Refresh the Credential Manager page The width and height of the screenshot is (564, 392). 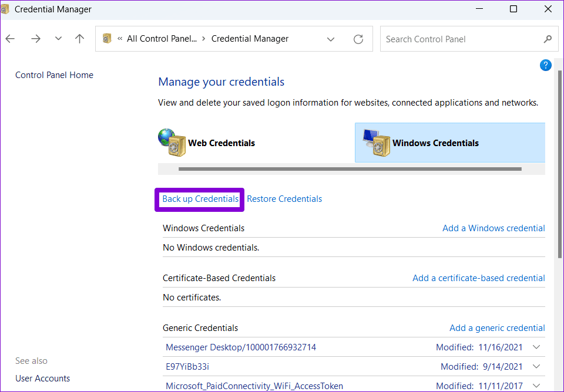pyautogui.click(x=358, y=39)
